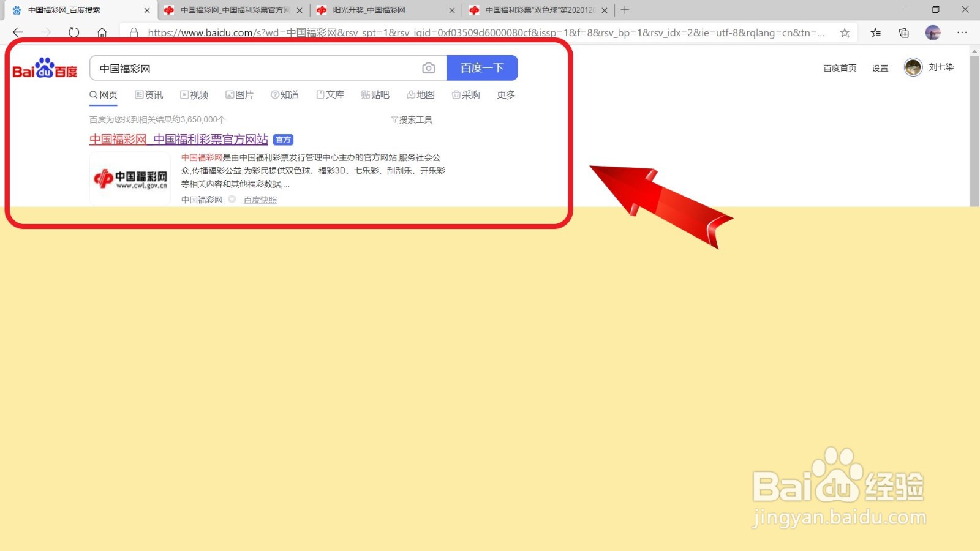The width and height of the screenshot is (980, 551).
Task: Toggle 搜索工具 search tools panel
Action: tap(413, 119)
